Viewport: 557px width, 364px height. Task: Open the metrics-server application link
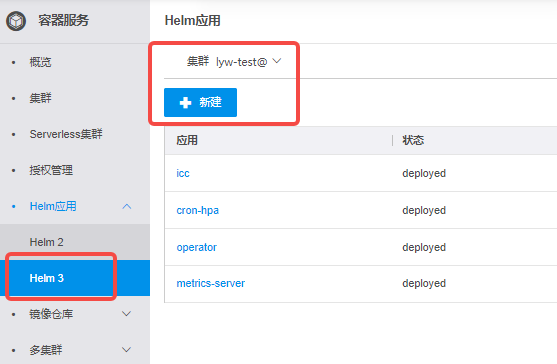[x=211, y=283]
